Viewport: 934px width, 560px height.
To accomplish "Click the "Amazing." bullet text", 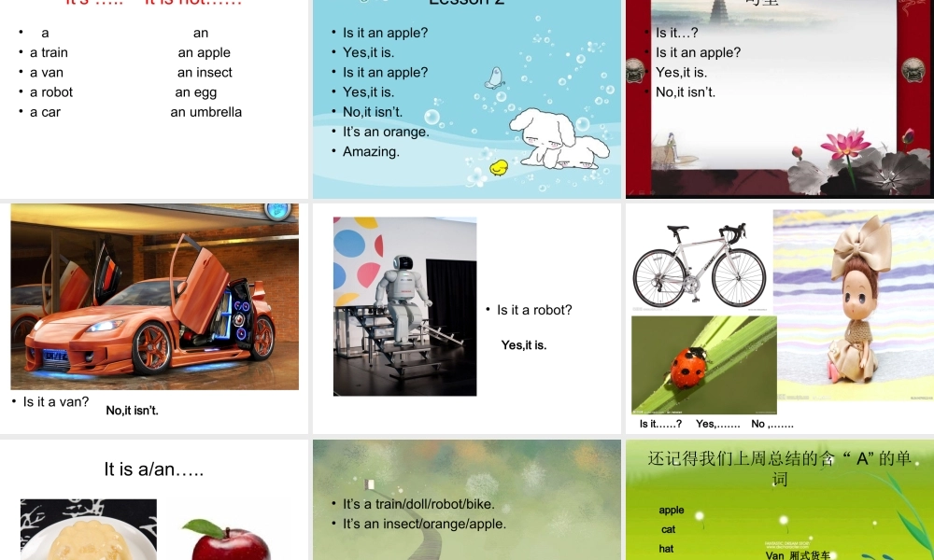I will (x=371, y=152).
